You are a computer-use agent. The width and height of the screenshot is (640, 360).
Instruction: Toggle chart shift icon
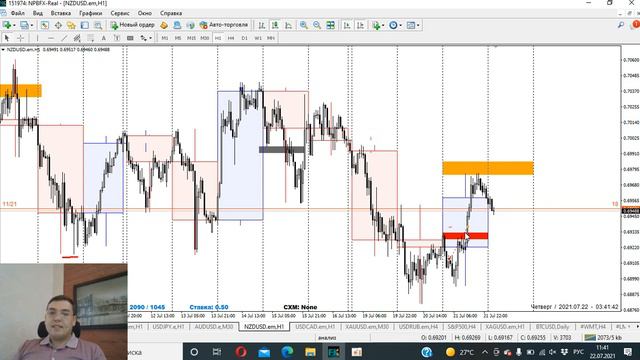click(360, 25)
